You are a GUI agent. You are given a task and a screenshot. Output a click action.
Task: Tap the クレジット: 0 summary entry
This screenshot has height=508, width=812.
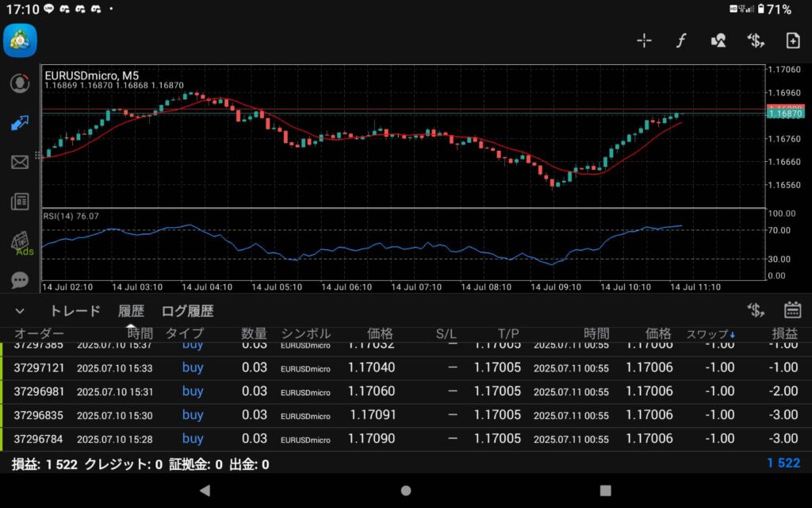123,464
